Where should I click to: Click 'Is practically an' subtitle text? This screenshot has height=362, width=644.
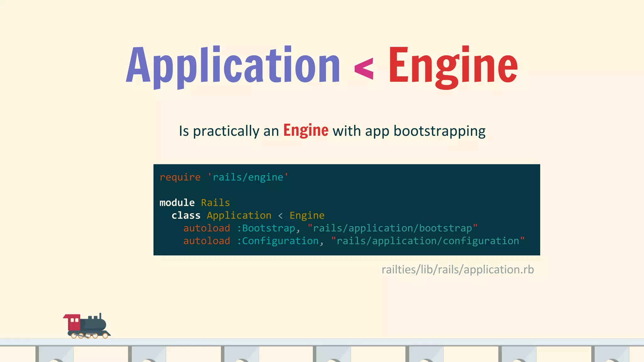click(x=229, y=131)
